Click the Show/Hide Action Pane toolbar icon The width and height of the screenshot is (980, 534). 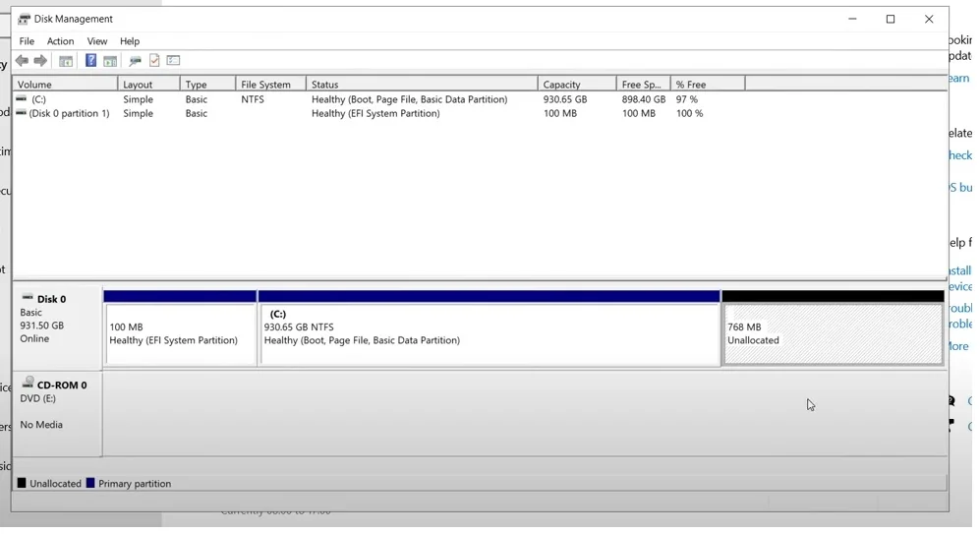(x=110, y=61)
